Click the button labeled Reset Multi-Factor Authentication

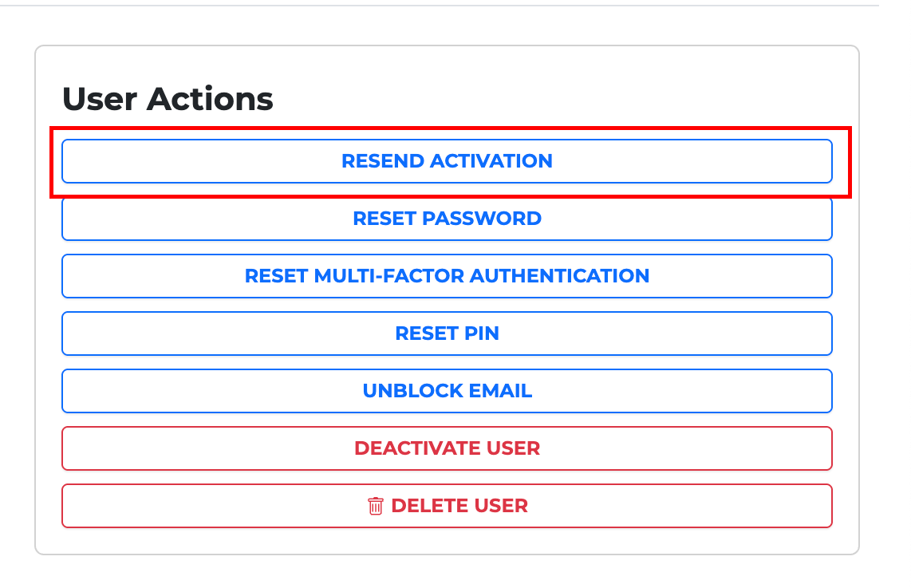point(447,276)
